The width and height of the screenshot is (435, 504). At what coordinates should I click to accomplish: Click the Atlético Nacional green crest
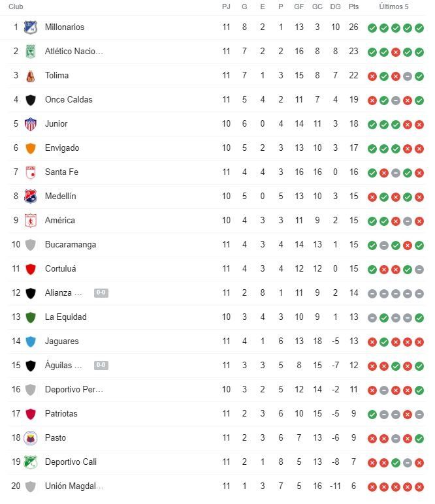[31, 52]
